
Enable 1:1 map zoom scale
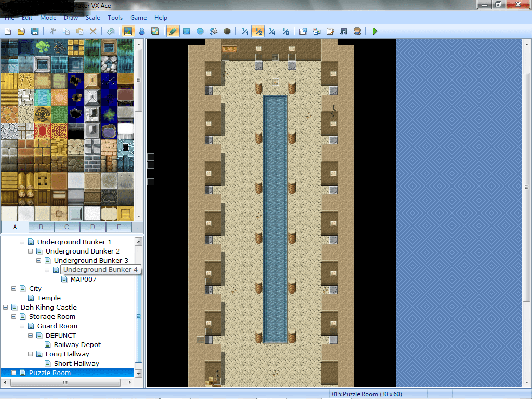(x=244, y=31)
